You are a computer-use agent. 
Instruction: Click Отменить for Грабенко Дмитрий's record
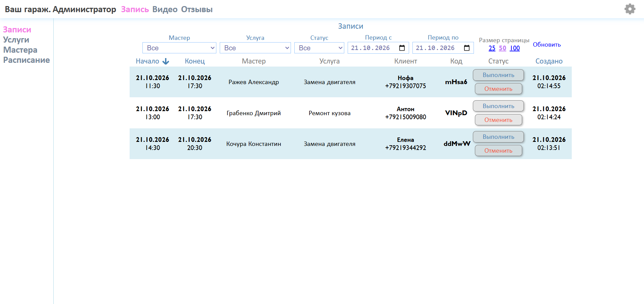(498, 120)
